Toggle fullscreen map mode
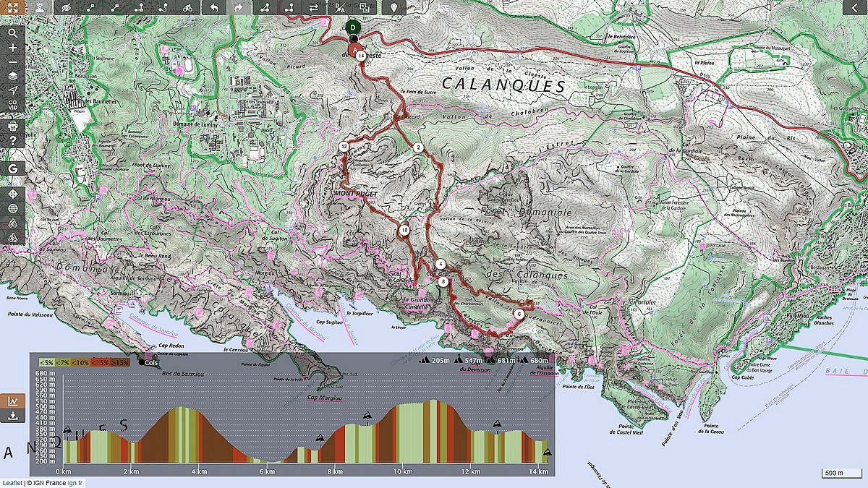868x488 pixels. [13, 8]
